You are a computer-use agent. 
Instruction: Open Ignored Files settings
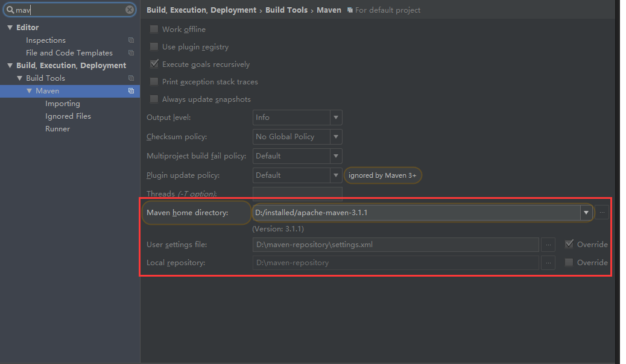tap(68, 116)
